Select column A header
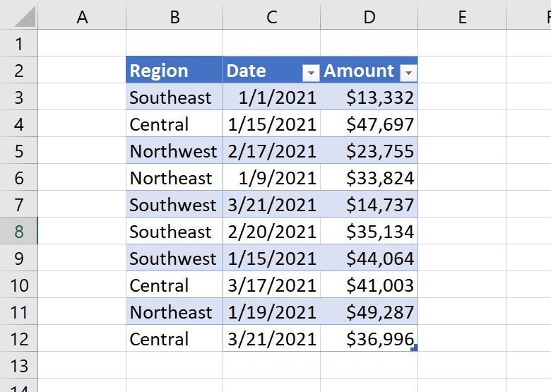Viewport: 551px width, 392px height. pos(82,17)
